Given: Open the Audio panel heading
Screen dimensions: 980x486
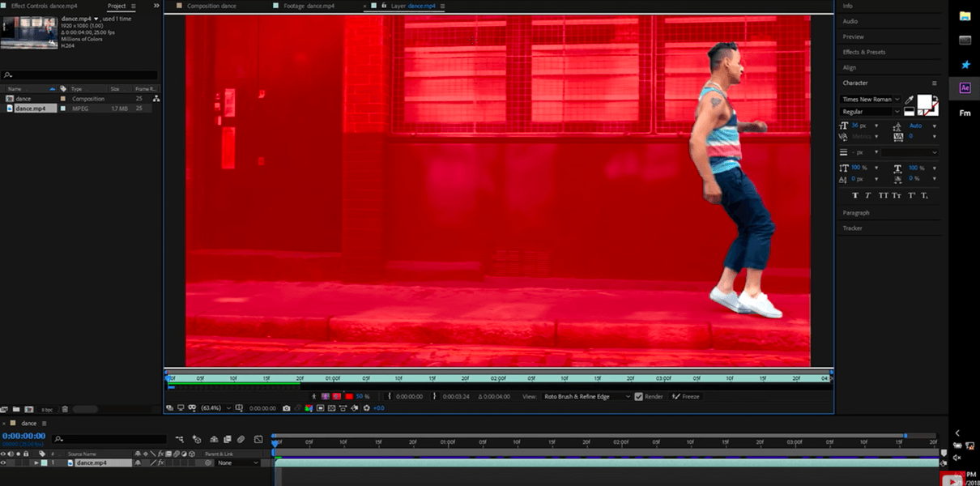Looking at the screenshot, I should (x=850, y=21).
